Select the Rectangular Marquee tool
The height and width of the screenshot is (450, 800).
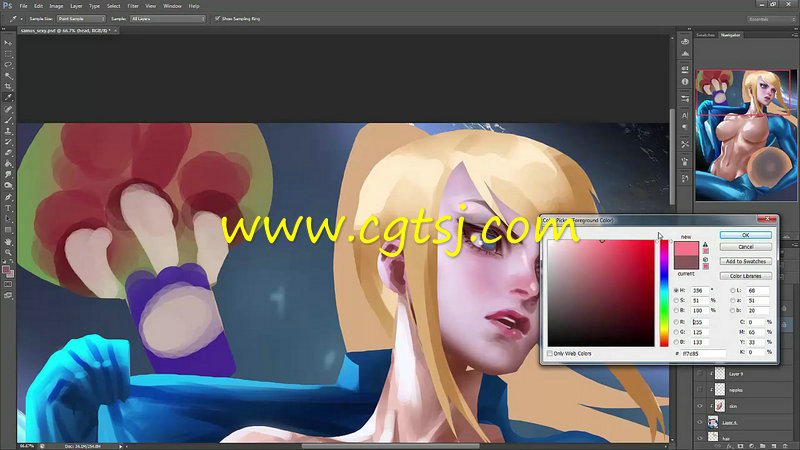8,54
